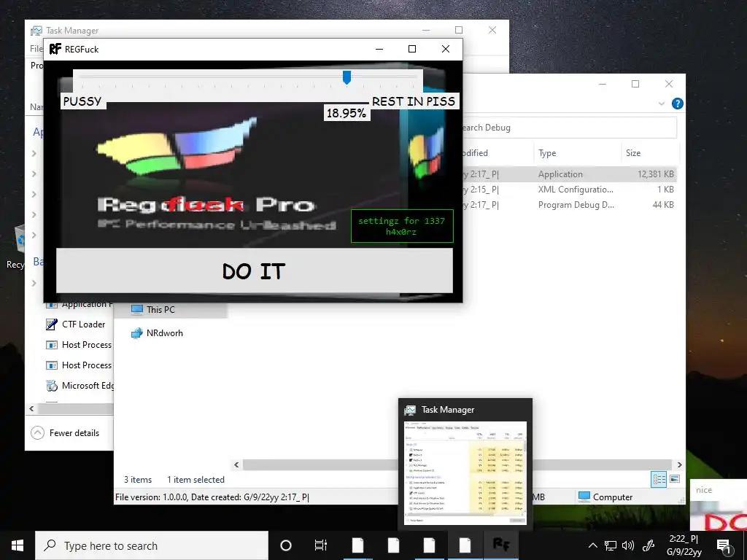
Task: Select the Program Debug Database file row
Action: tap(569, 205)
